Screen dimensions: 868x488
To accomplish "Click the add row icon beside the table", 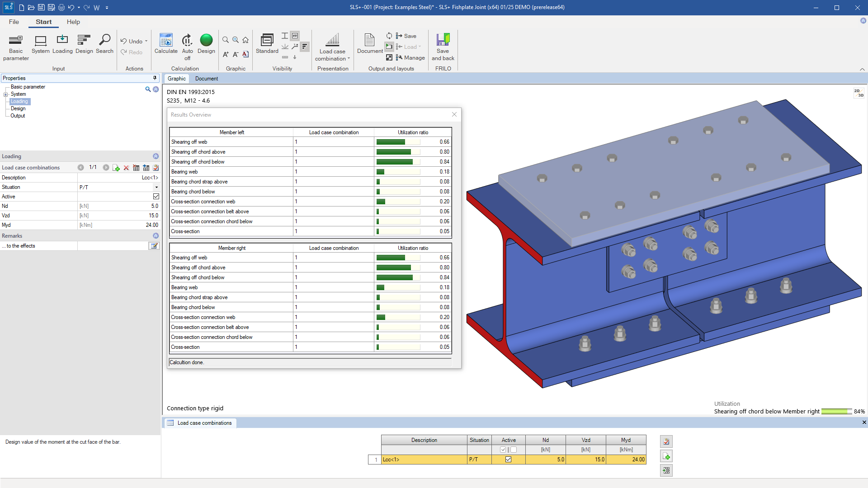I will click(666, 456).
